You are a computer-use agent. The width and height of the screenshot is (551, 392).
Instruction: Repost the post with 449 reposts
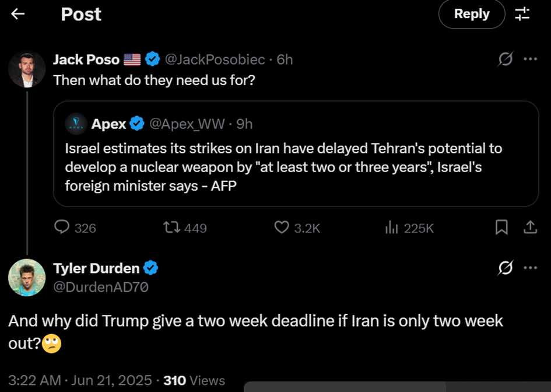pos(185,228)
